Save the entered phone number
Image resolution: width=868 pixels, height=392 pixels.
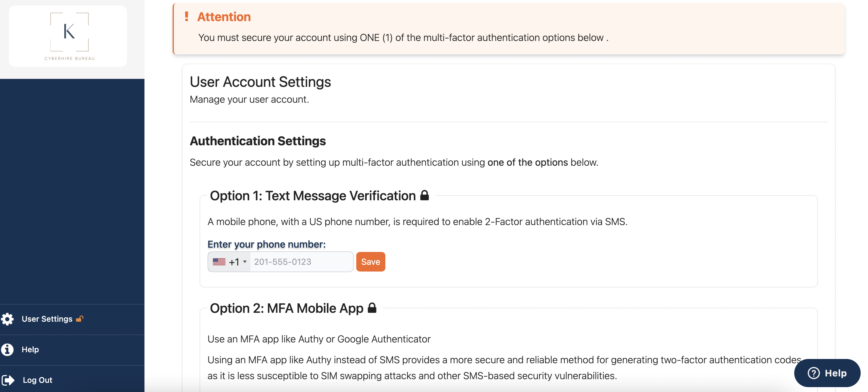coord(371,262)
